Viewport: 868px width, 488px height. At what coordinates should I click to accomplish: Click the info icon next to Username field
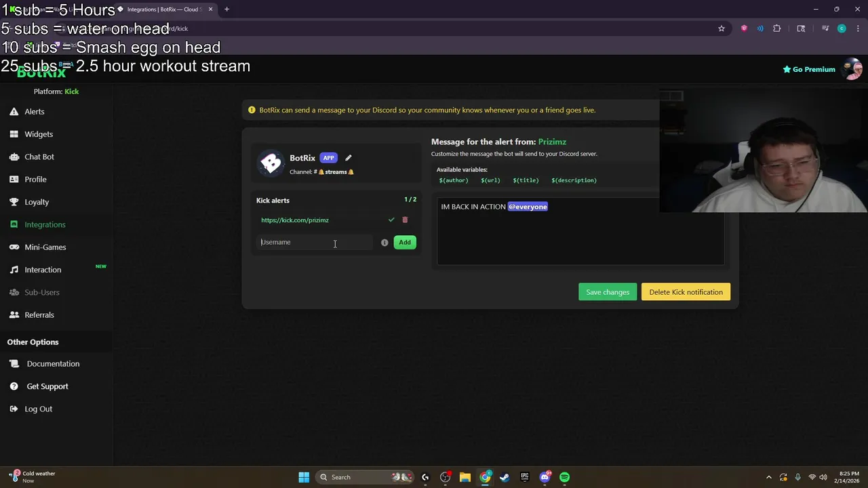click(x=384, y=243)
